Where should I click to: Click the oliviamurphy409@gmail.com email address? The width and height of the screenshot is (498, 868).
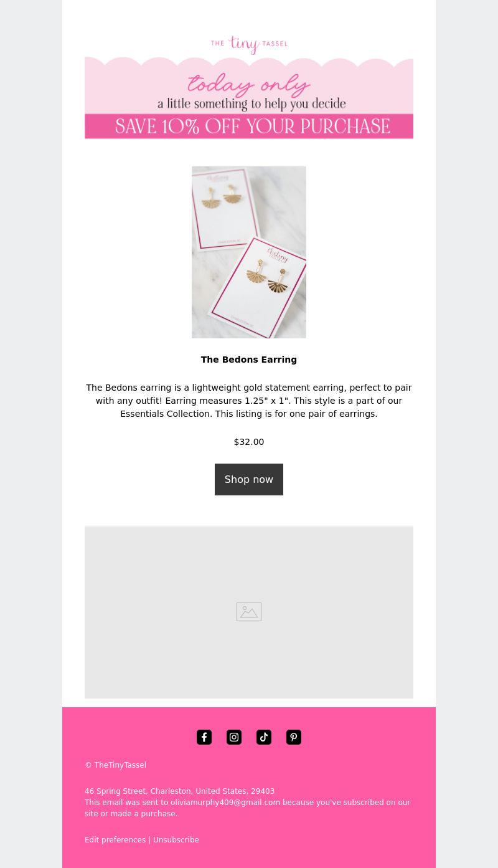coord(225,803)
